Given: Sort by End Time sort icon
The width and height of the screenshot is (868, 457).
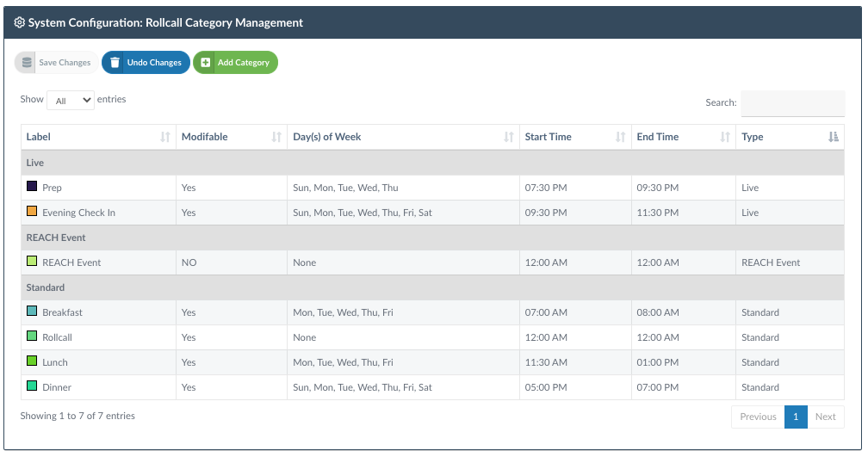Looking at the screenshot, I should tap(725, 137).
